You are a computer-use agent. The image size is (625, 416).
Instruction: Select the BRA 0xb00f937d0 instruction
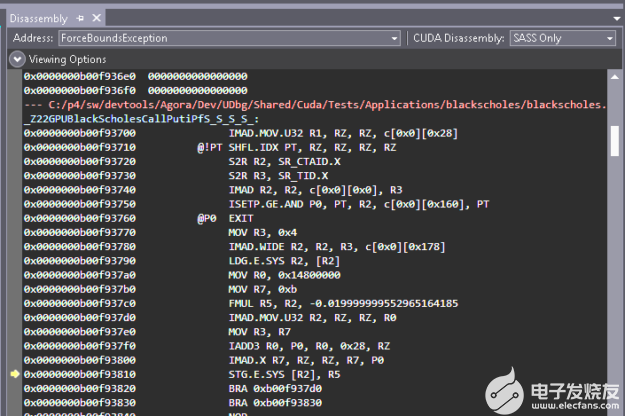(x=275, y=389)
